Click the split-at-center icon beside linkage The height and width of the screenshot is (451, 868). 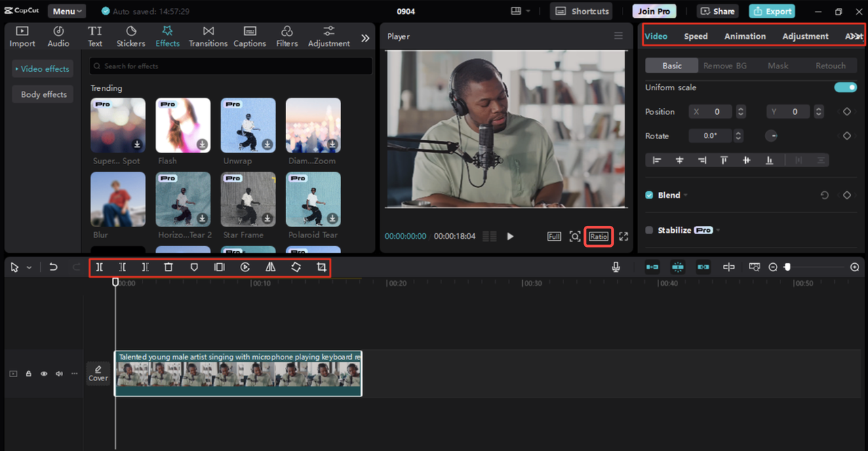[x=729, y=267]
